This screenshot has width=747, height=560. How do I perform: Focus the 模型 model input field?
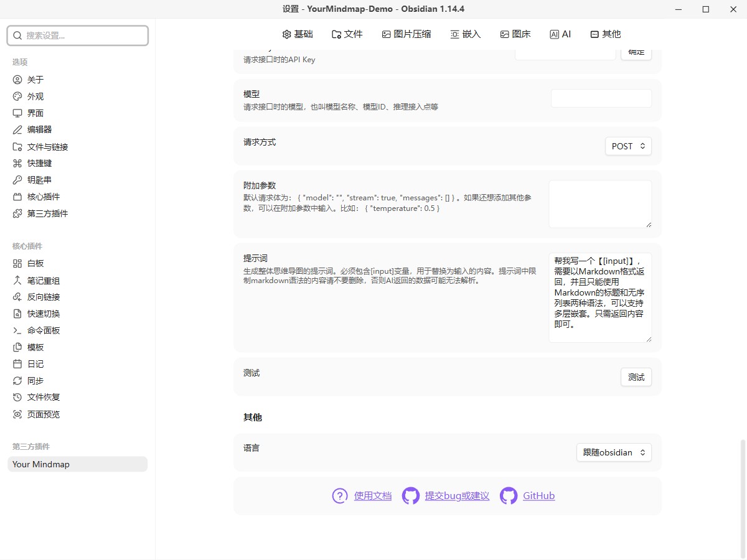(601, 98)
